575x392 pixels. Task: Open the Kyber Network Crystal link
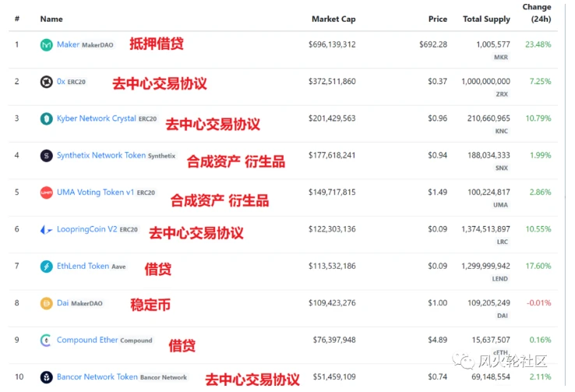(96, 118)
